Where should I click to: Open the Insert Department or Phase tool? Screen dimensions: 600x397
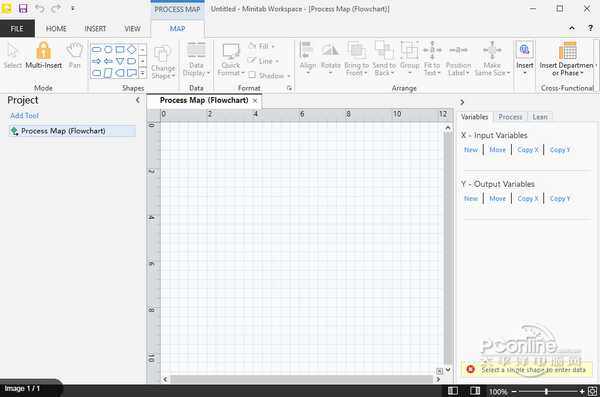(x=567, y=59)
